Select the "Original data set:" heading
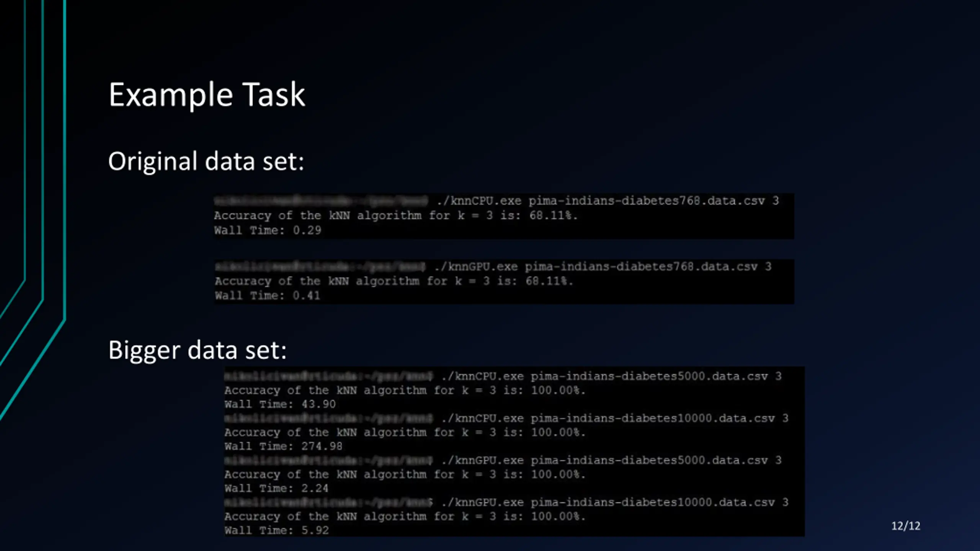The height and width of the screenshot is (551, 980). click(206, 161)
